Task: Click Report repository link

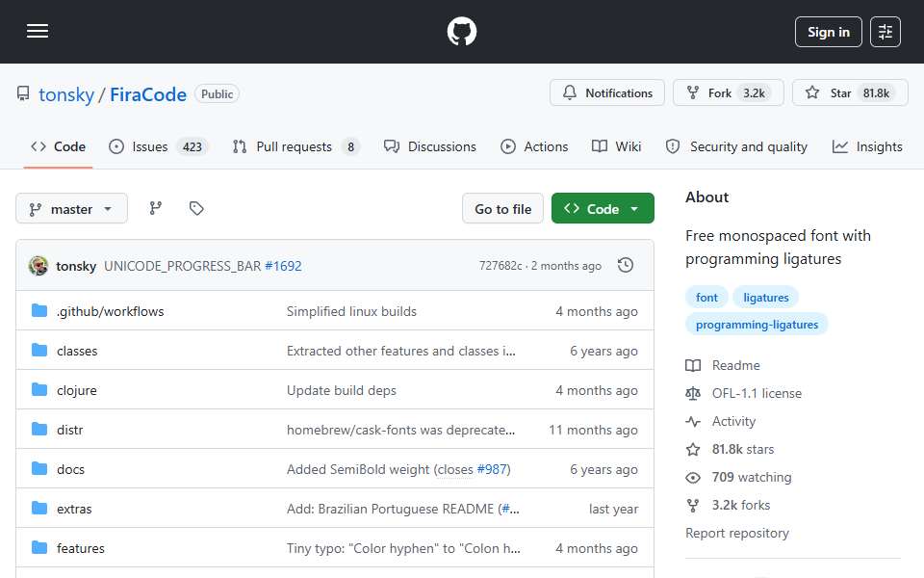Action: click(x=736, y=533)
